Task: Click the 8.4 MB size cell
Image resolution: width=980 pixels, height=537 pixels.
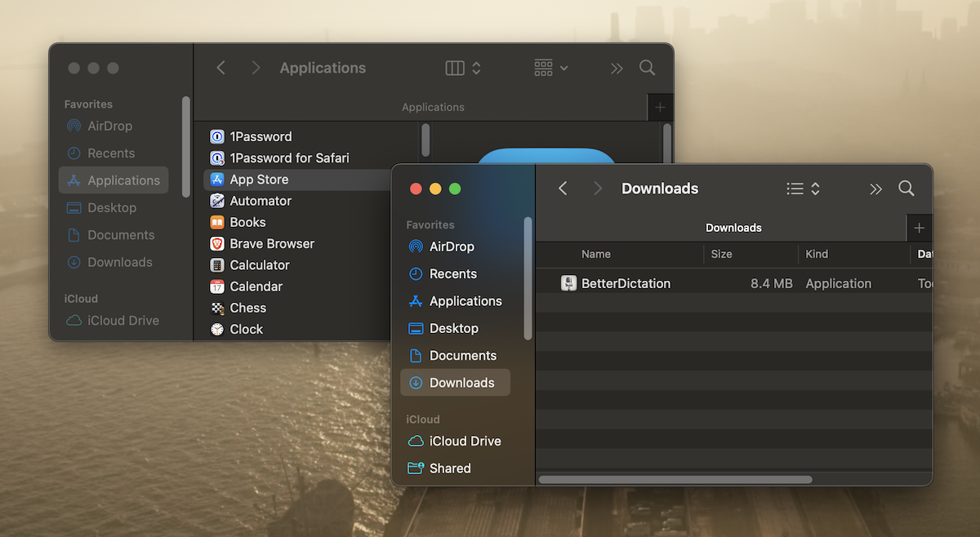Action: click(x=772, y=283)
